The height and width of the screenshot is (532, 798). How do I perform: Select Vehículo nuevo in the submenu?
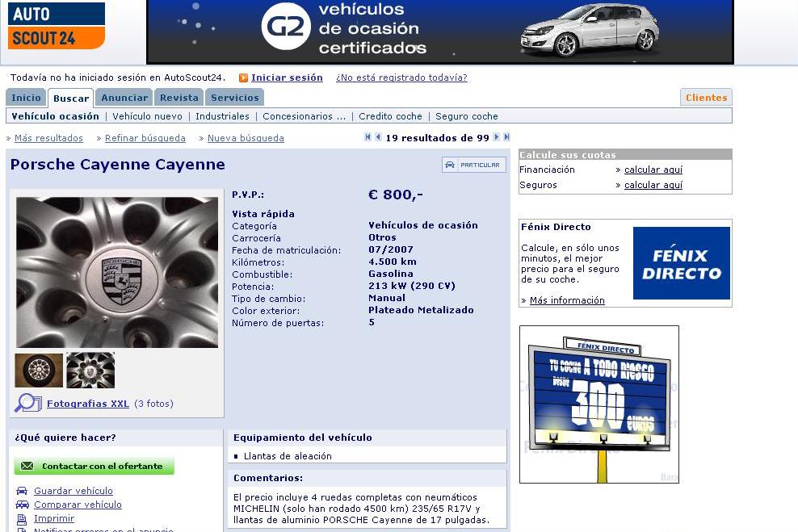point(147,116)
